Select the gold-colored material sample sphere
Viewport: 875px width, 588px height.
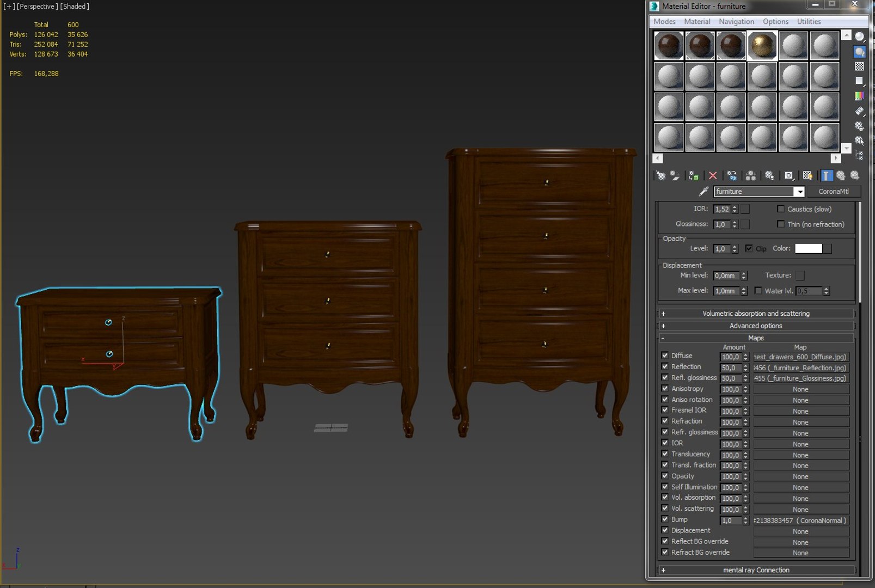coord(762,45)
